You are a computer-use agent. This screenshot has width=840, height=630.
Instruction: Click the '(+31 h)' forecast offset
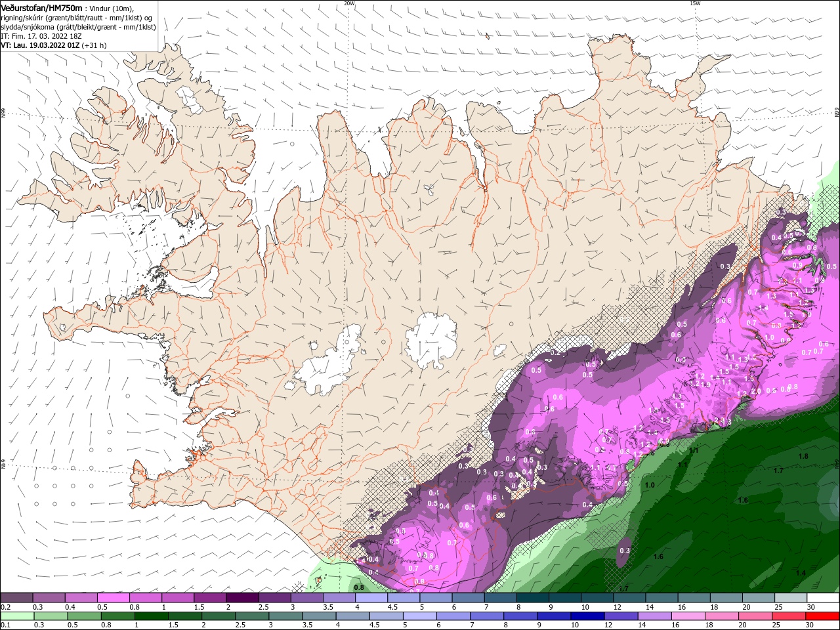(x=94, y=45)
